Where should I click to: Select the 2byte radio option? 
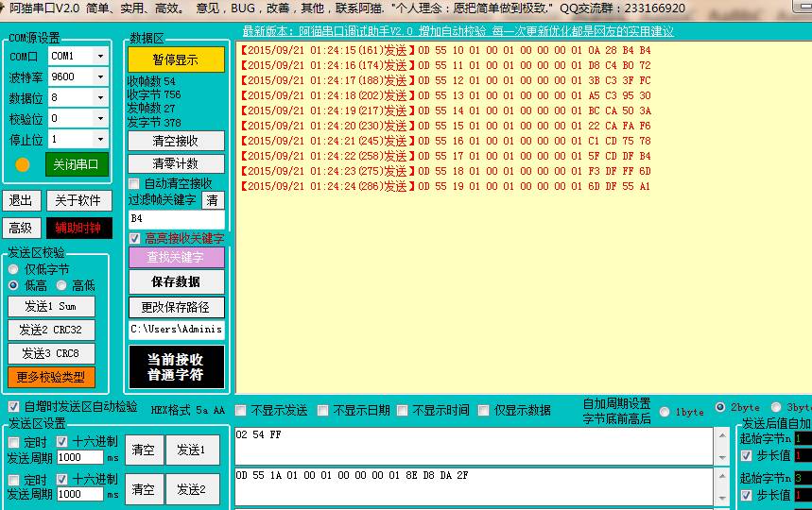click(x=720, y=407)
